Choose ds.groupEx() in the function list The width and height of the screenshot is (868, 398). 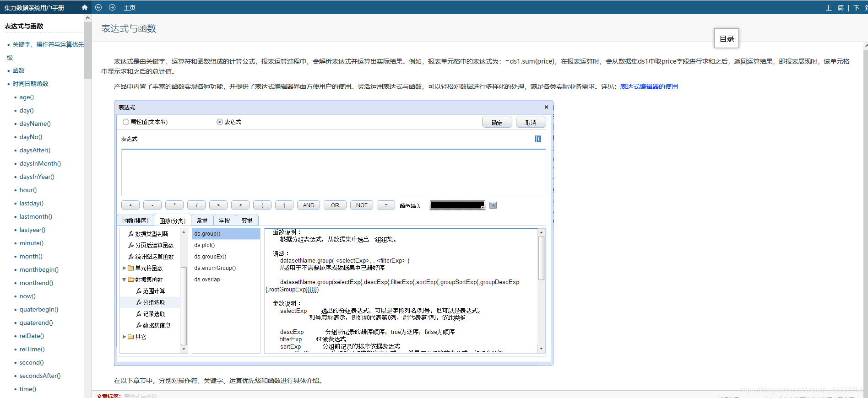(226, 257)
